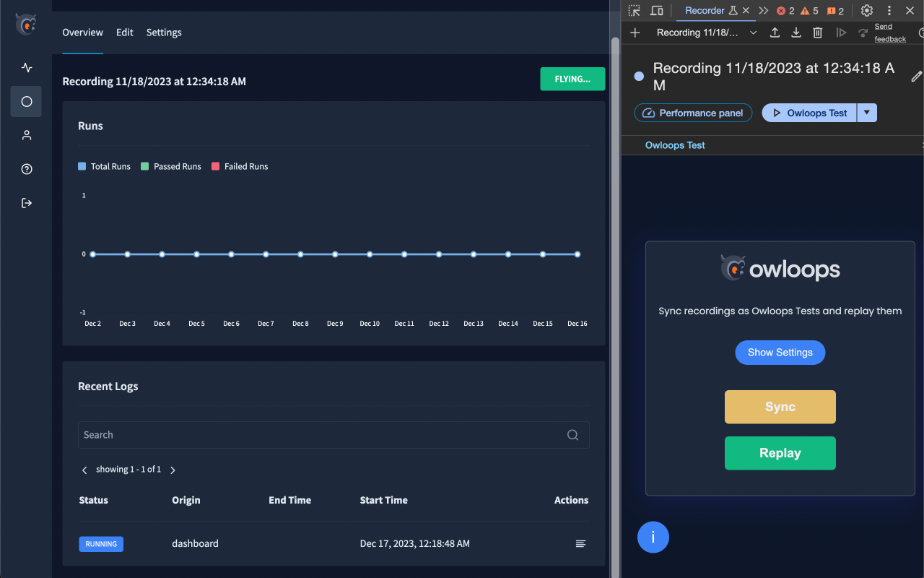
Task: Click the Origin column header
Action: [186, 500]
